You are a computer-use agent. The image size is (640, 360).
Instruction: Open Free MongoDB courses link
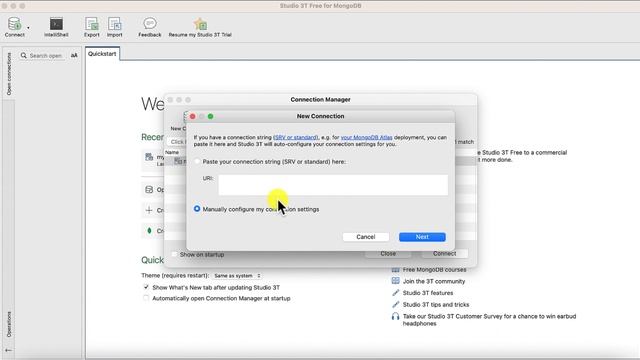click(x=434, y=270)
